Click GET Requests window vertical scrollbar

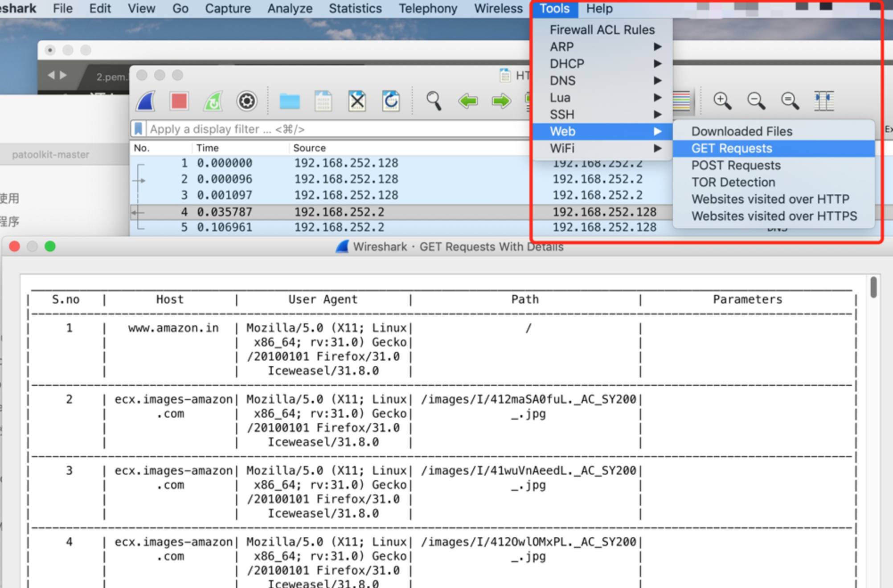[873, 288]
